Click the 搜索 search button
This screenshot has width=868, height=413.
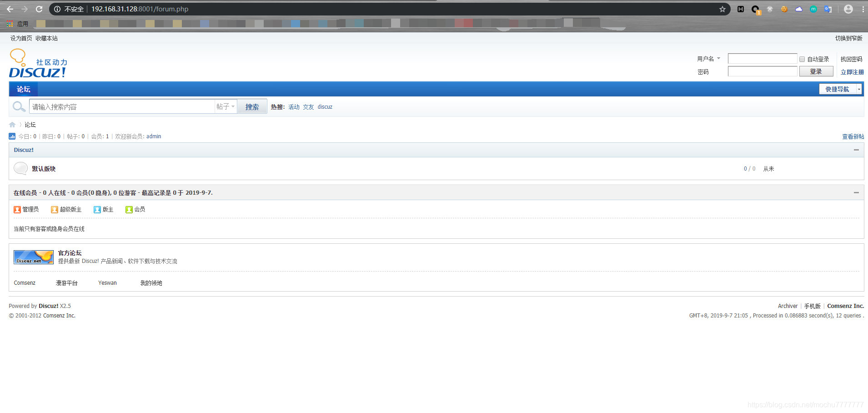pyautogui.click(x=252, y=107)
